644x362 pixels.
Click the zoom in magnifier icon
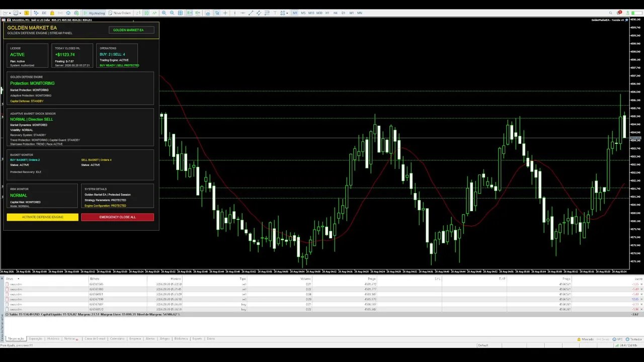164,13
